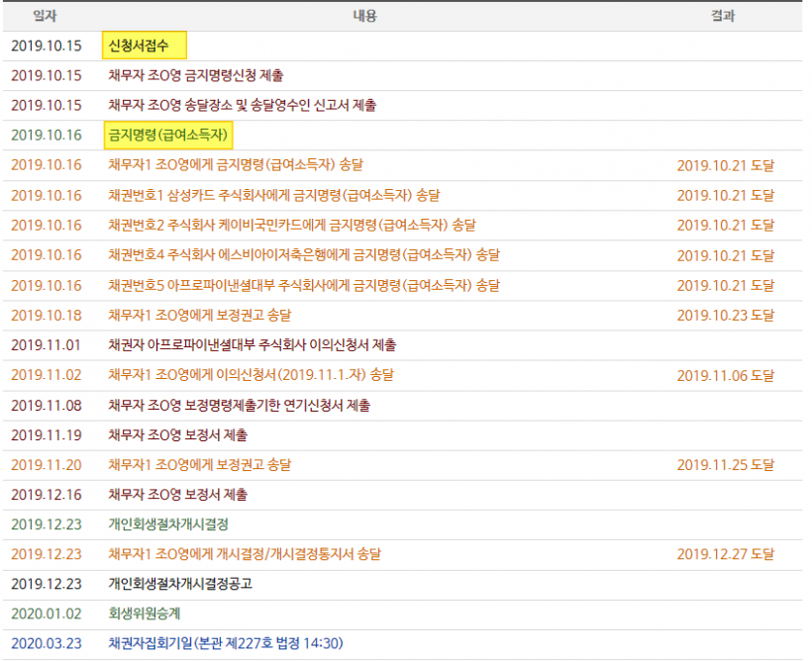This screenshot has width=812, height=661.
Task: Open 채무자1 조O영에게 금지명령(급여소득자) 송달 entry
Action: (236, 164)
